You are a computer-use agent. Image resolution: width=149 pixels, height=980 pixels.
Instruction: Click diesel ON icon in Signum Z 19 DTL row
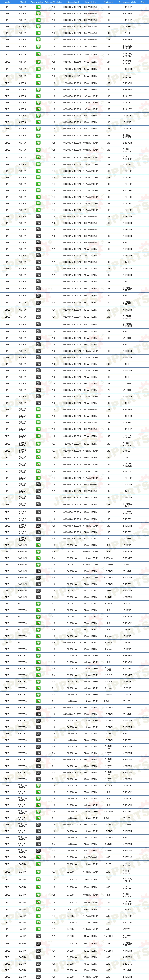[x=38, y=584]
